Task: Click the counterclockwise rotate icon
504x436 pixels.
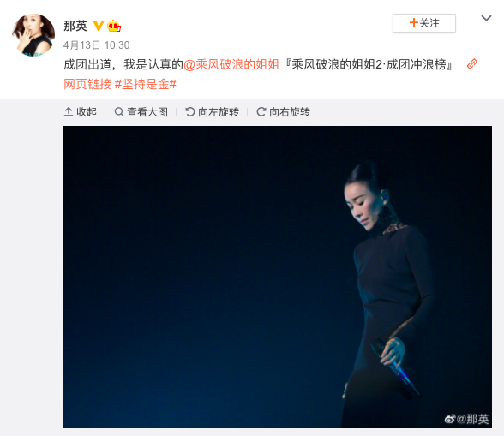Action: point(190,112)
